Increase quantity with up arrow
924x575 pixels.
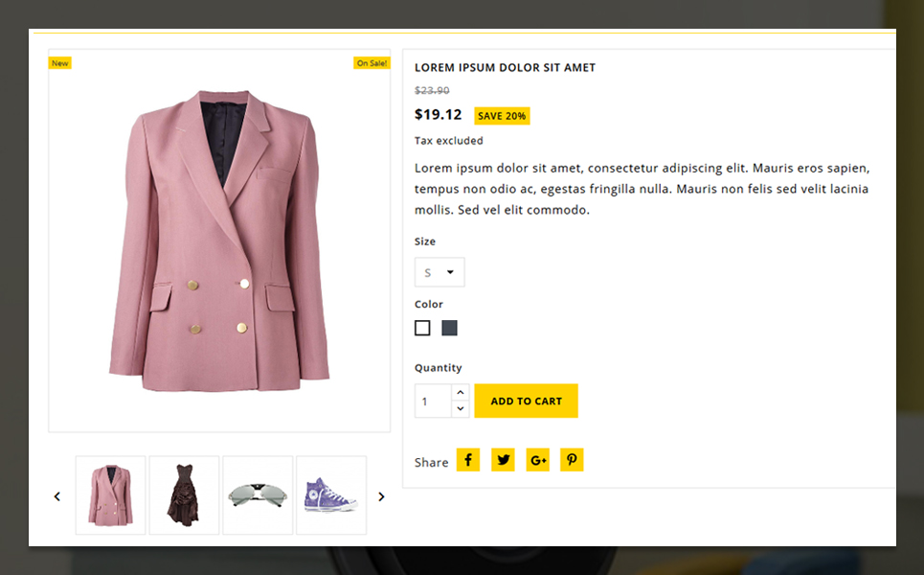tap(461, 393)
